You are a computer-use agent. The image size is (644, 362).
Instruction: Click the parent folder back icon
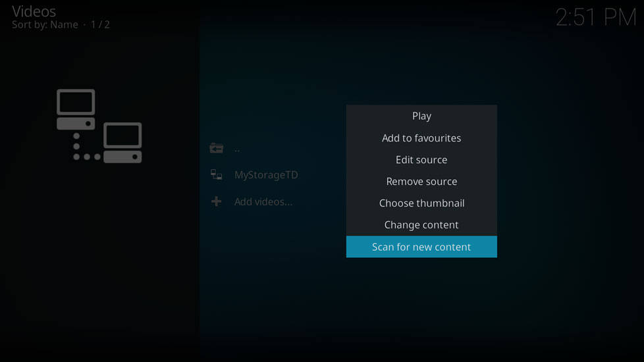coord(217,148)
